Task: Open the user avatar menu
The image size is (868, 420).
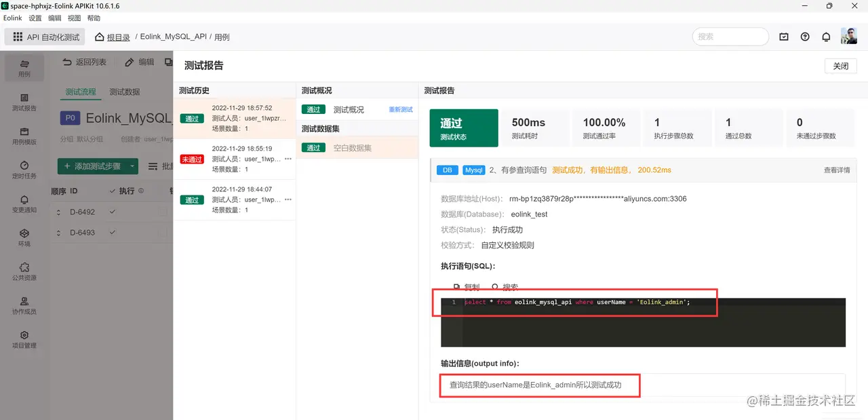Action: pos(849,37)
